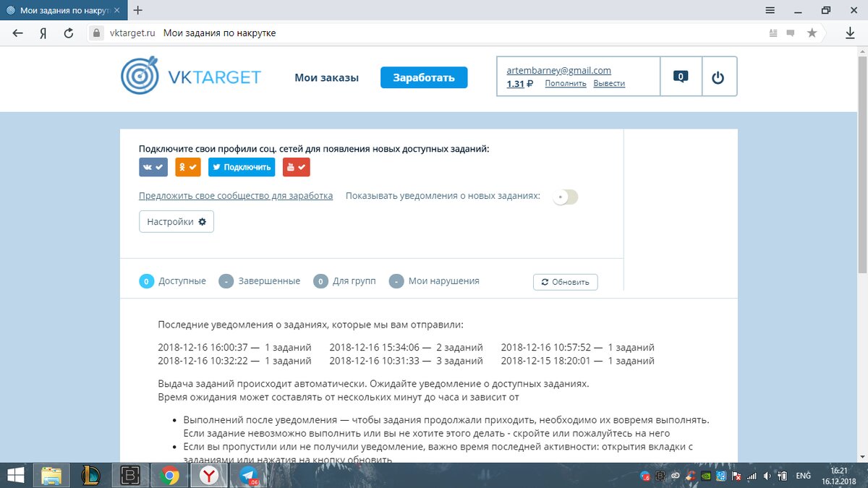Reload page with refresh icon
The width and height of the screenshot is (868, 488).
point(69,33)
